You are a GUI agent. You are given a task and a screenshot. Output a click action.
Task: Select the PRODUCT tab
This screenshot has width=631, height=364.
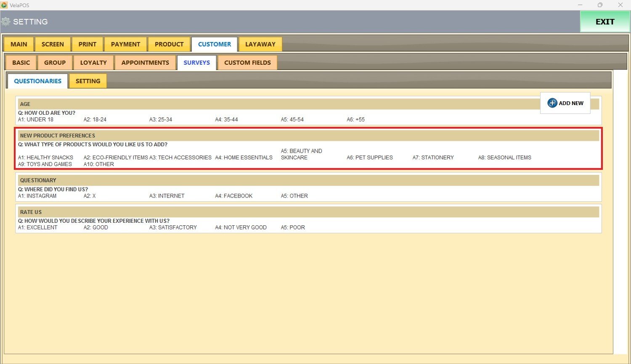(169, 44)
